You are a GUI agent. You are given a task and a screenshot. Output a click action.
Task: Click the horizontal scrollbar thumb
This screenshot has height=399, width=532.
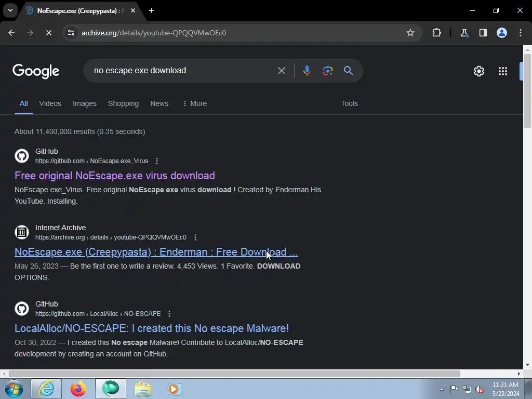click(234, 374)
